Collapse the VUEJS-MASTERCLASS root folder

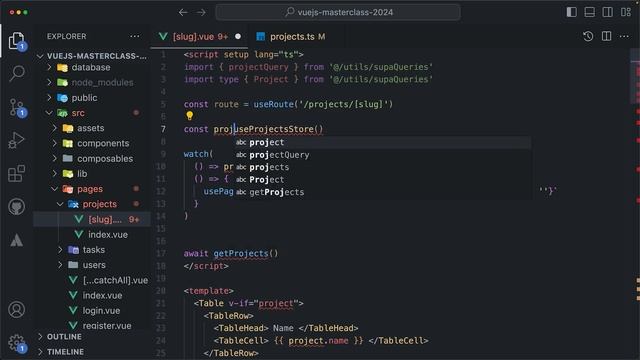92,56
